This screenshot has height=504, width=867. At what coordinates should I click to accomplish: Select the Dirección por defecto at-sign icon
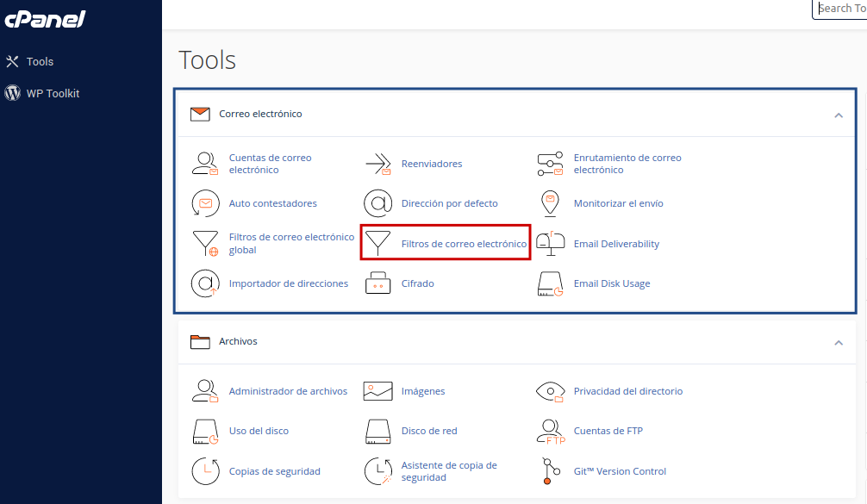coord(377,203)
